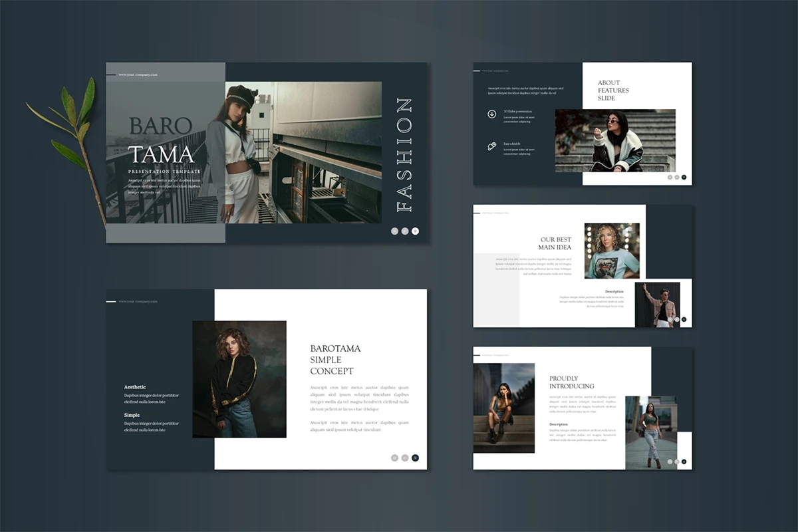Image resolution: width=798 pixels, height=532 pixels.
Task: Click the leftmost gray circle on cover slide
Action: pyautogui.click(x=394, y=231)
